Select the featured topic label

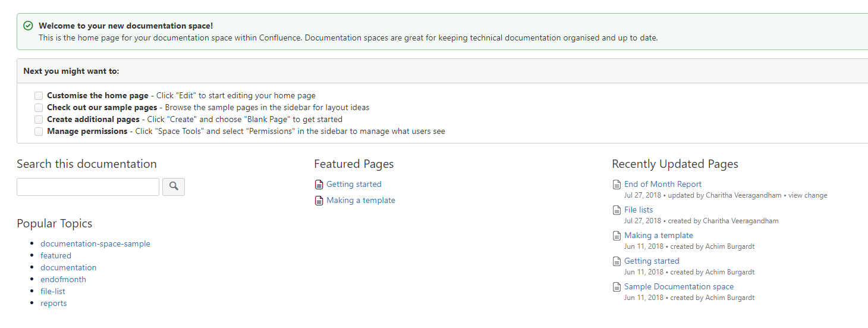pyautogui.click(x=56, y=256)
